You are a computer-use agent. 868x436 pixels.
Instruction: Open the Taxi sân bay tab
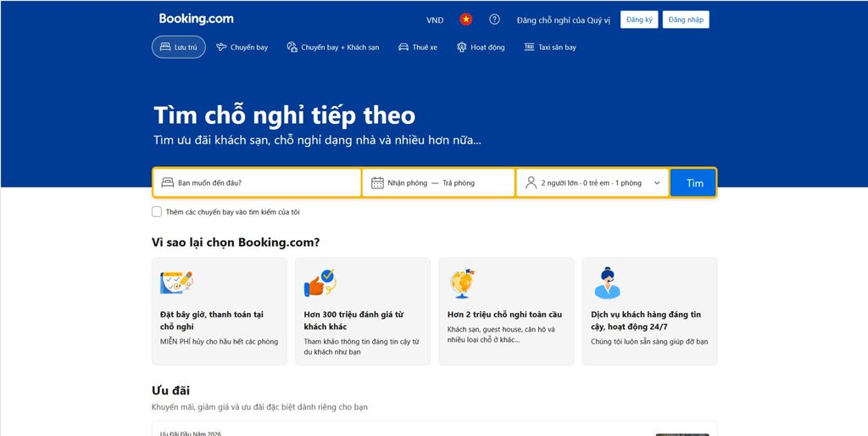550,48
